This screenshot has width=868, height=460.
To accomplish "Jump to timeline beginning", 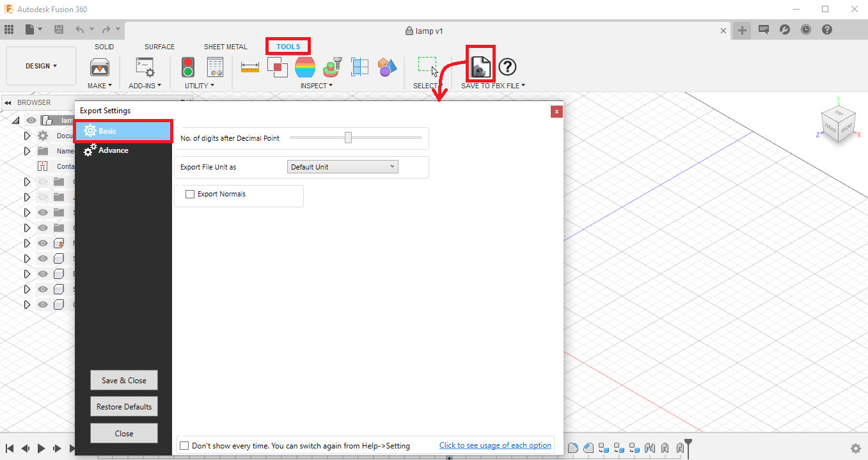I will 10,448.
